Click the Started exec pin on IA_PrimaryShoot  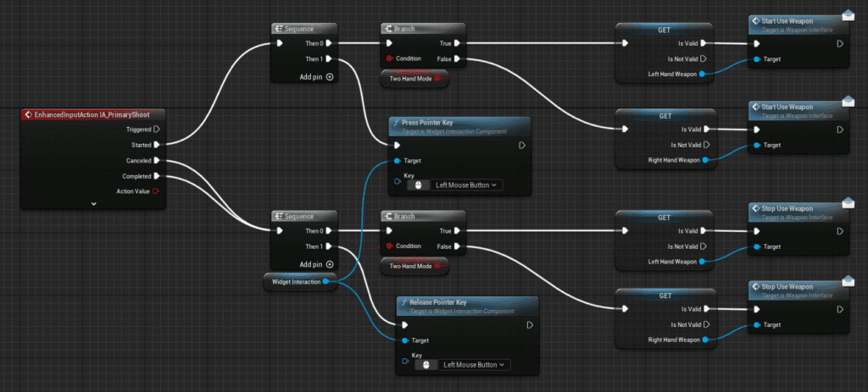tap(157, 145)
